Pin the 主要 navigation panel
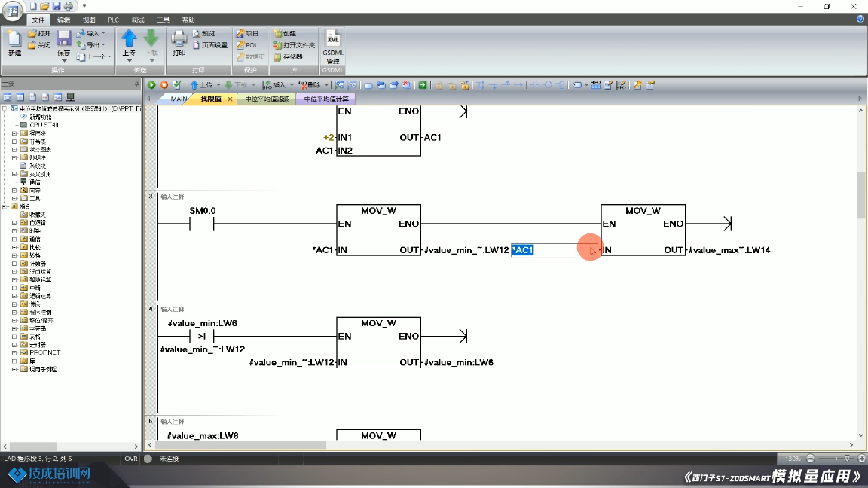The height and width of the screenshot is (488, 868). pos(136,84)
